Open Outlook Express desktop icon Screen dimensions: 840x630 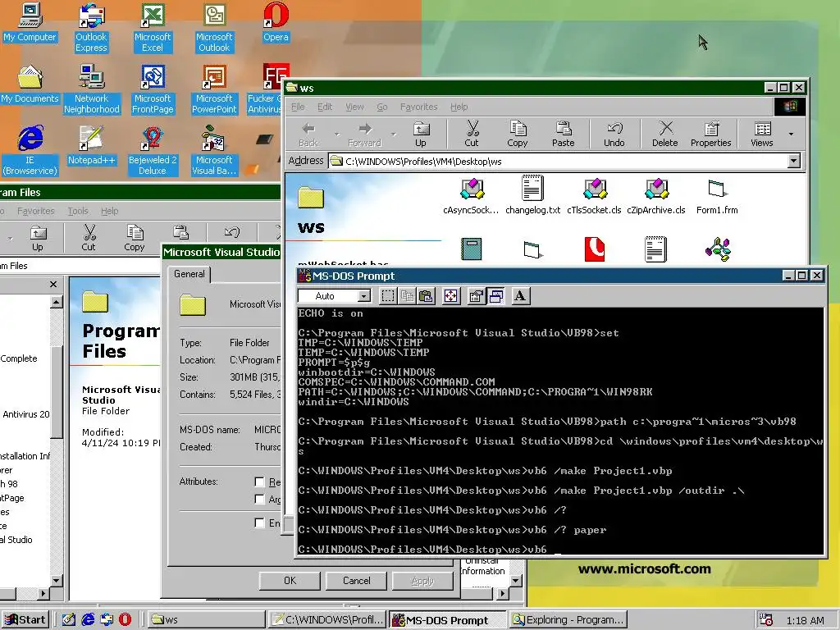[x=91, y=28]
